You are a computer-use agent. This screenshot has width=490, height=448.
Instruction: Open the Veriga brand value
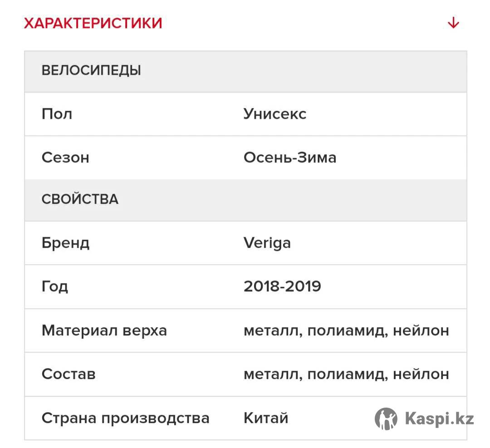(x=267, y=243)
